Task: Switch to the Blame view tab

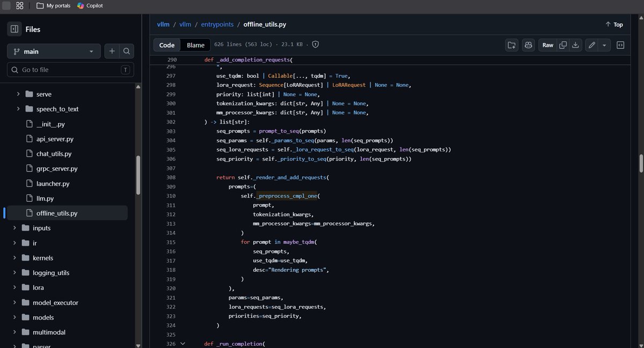Action: pyautogui.click(x=195, y=45)
